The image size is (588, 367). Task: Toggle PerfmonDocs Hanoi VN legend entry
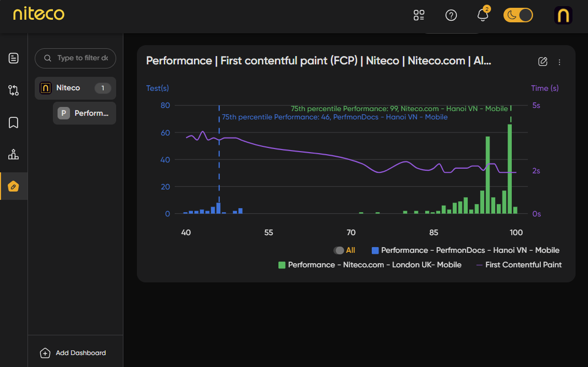(466, 250)
